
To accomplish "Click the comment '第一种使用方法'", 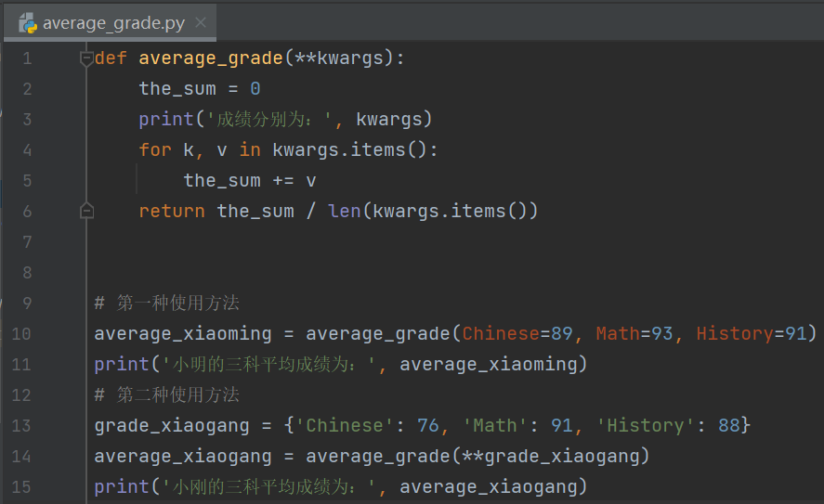I will click(178, 303).
